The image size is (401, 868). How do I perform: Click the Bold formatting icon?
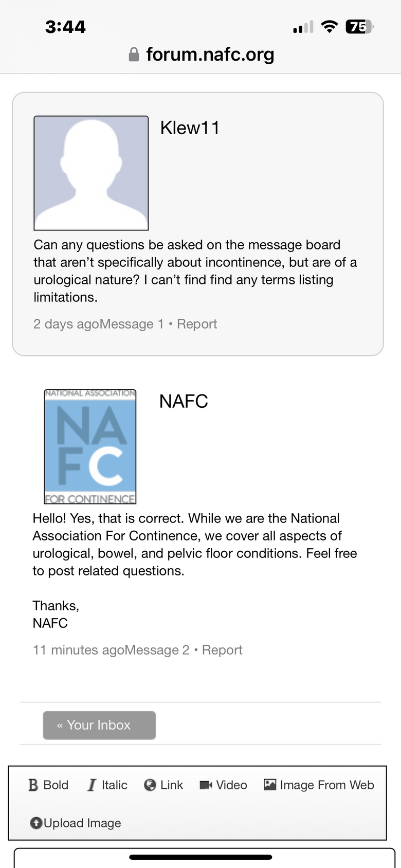[33, 785]
